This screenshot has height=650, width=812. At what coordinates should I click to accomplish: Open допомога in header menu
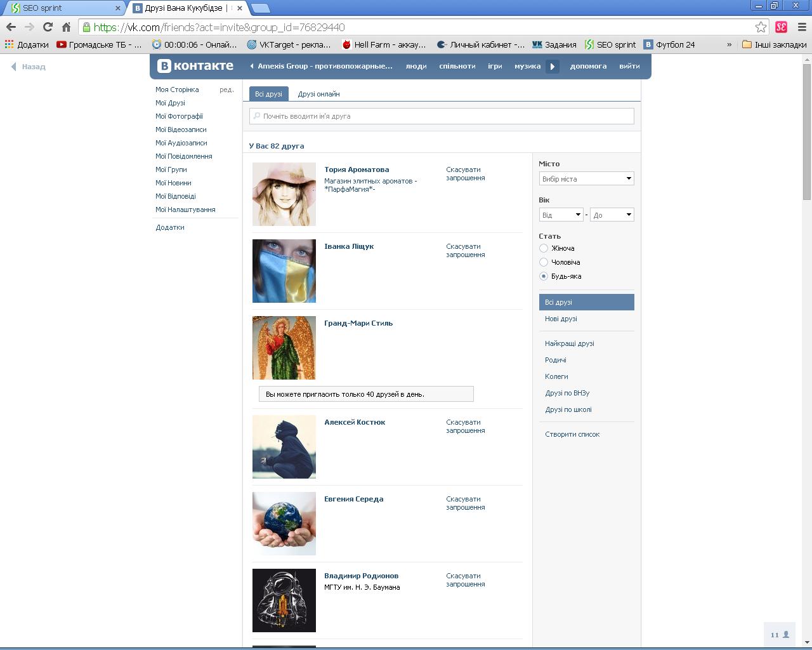pyautogui.click(x=588, y=66)
